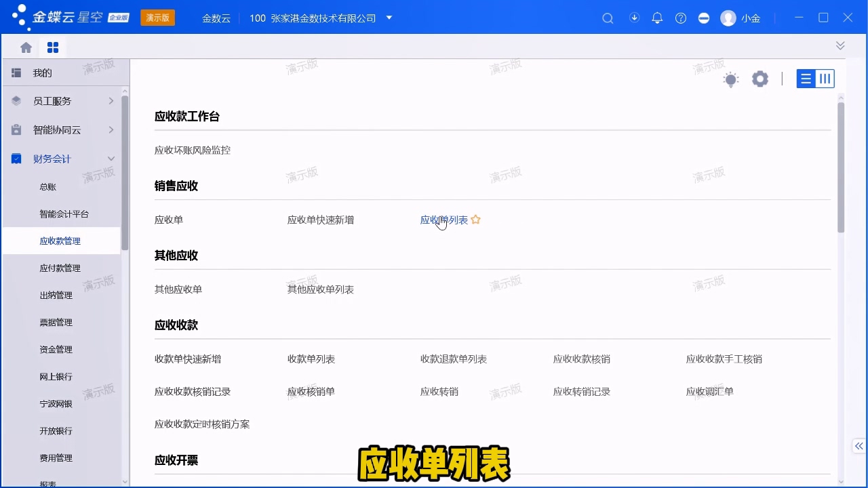Image resolution: width=868 pixels, height=488 pixels.
Task: Switch to list layout view icon
Action: coord(806,79)
